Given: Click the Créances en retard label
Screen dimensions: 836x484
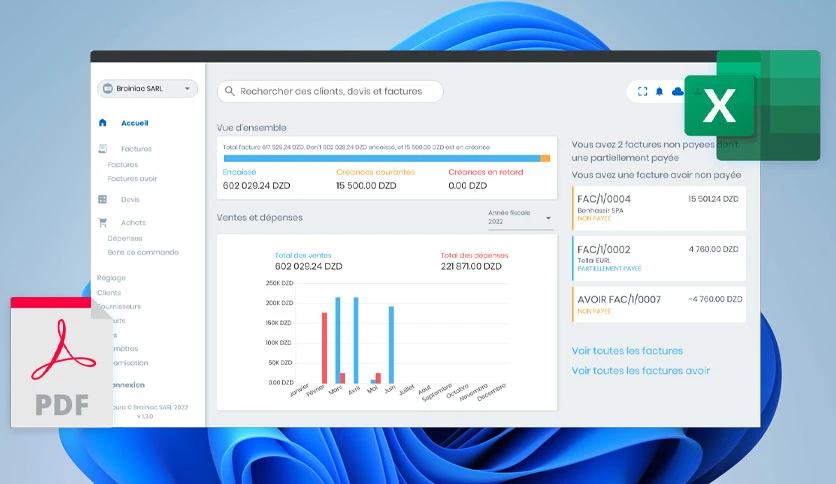Looking at the screenshot, I should point(486,172).
